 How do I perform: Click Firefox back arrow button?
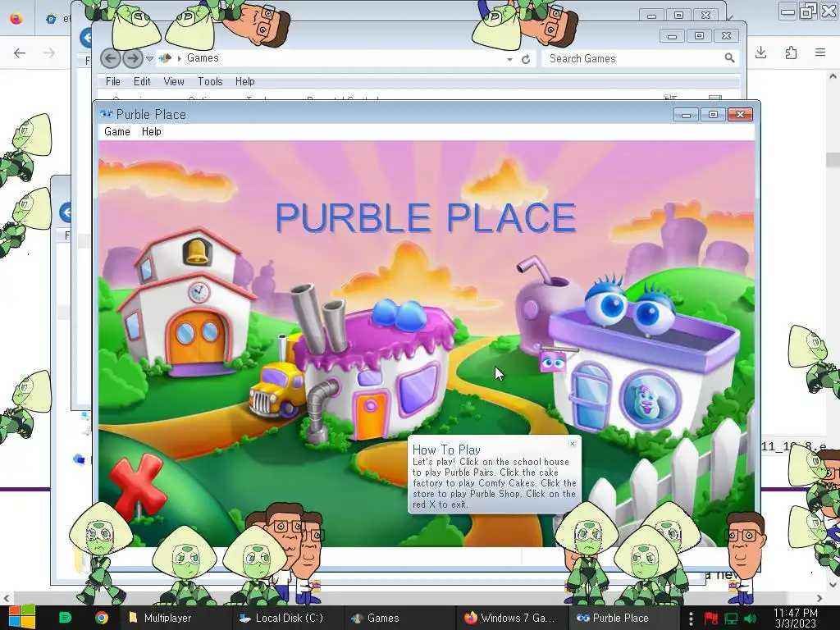click(20, 52)
